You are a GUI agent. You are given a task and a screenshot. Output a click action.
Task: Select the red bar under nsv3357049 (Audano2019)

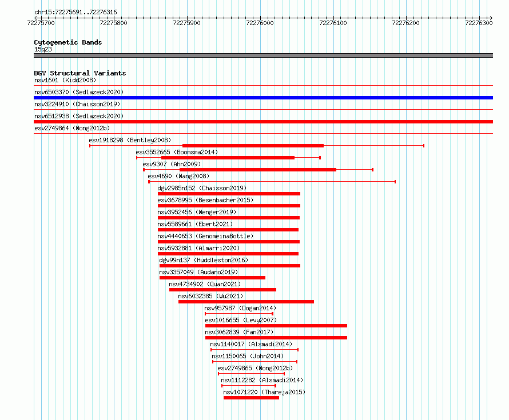pyautogui.click(x=212, y=278)
